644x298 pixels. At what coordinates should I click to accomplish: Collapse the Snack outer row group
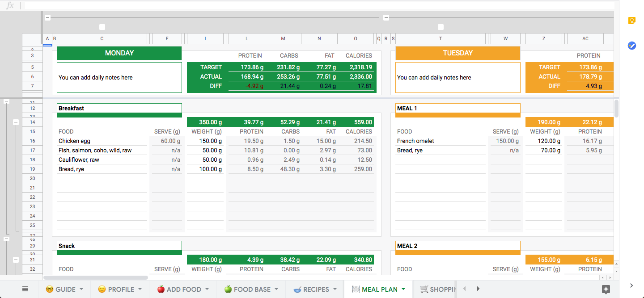pyautogui.click(x=6, y=239)
